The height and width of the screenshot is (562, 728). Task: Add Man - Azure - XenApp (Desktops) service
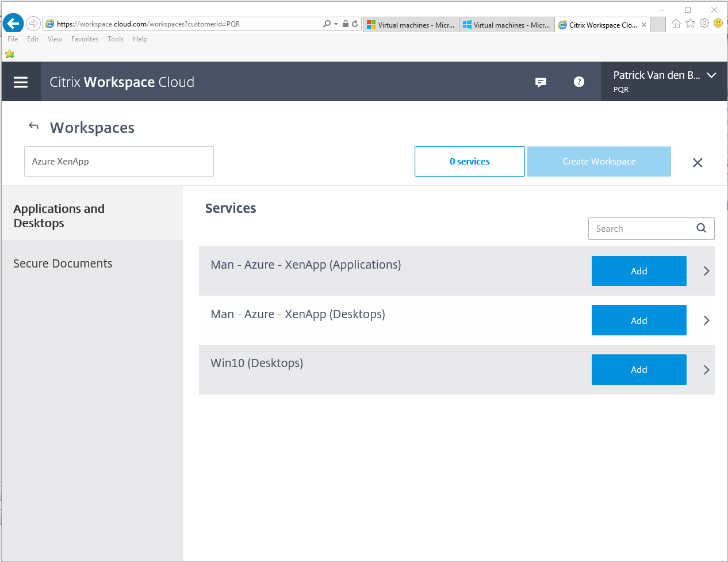click(x=639, y=320)
